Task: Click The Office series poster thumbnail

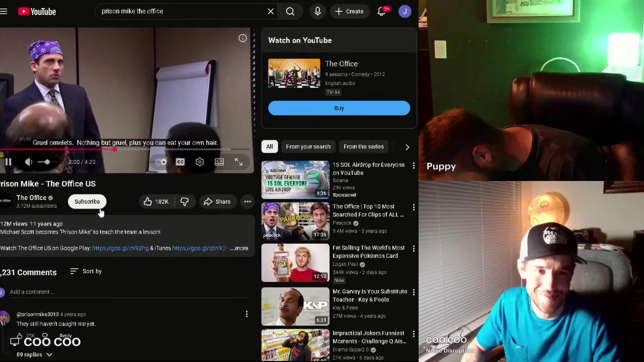Action: [x=294, y=73]
